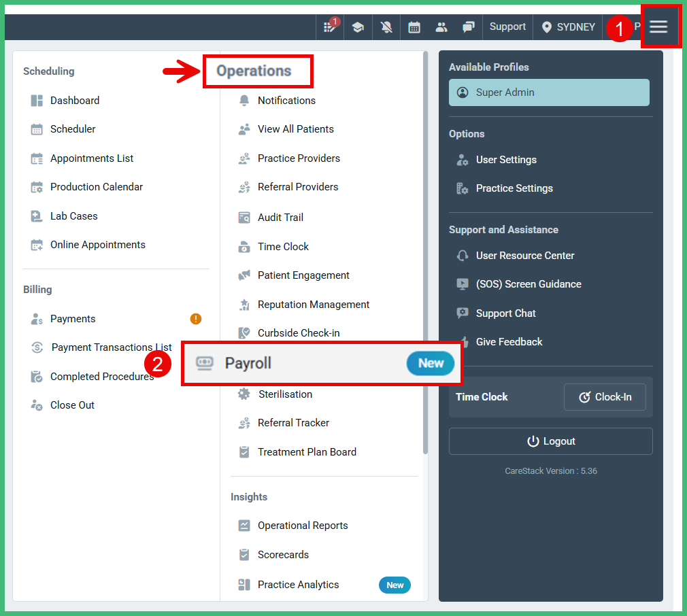Click the patients group icon in the toolbar
This screenshot has width=687, height=616.
click(x=441, y=27)
